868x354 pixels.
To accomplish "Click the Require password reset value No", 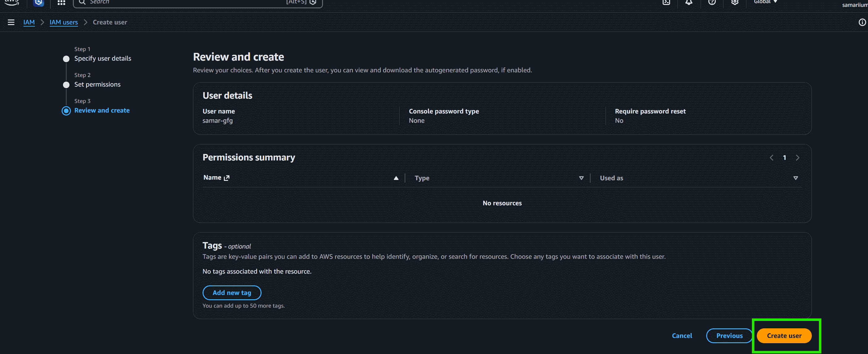I will (619, 121).
